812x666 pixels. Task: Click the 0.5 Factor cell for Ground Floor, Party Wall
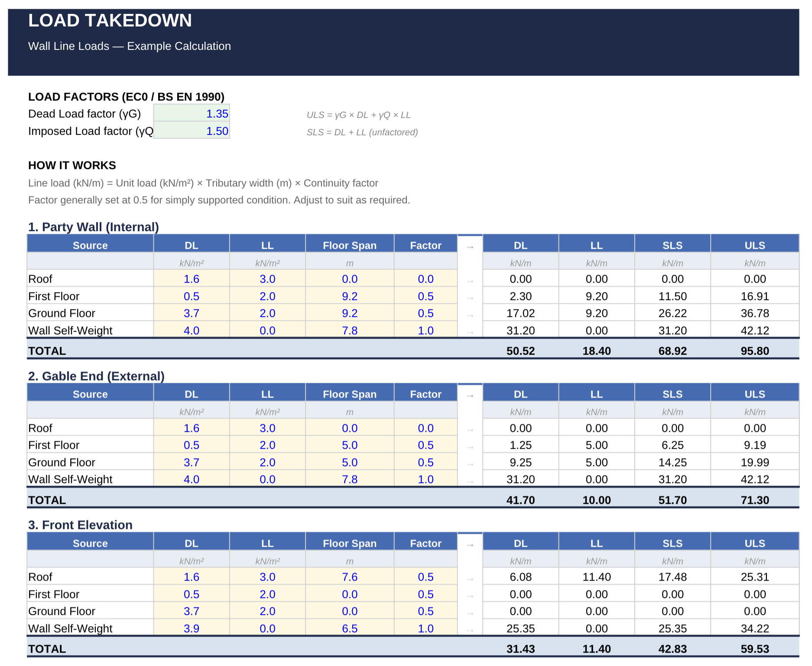[425, 313]
